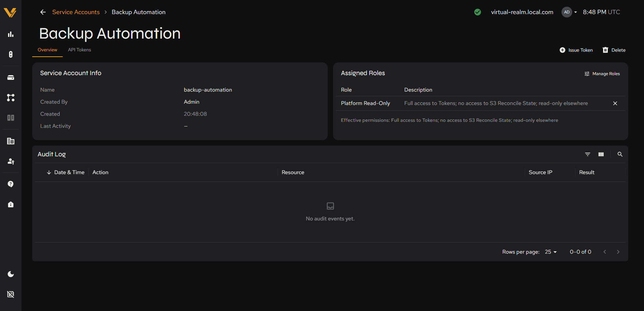The width and height of the screenshot is (644, 311).
Task: Open Manage Roles
Action: (602, 74)
